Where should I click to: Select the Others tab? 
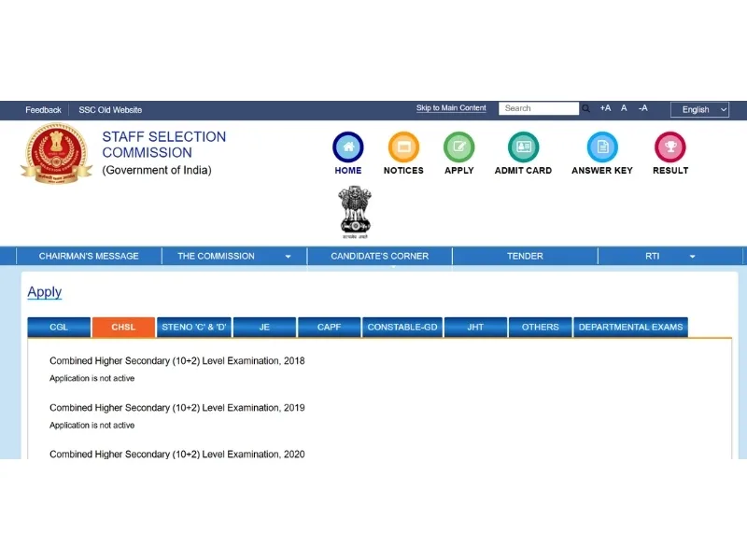(x=541, y=328)
